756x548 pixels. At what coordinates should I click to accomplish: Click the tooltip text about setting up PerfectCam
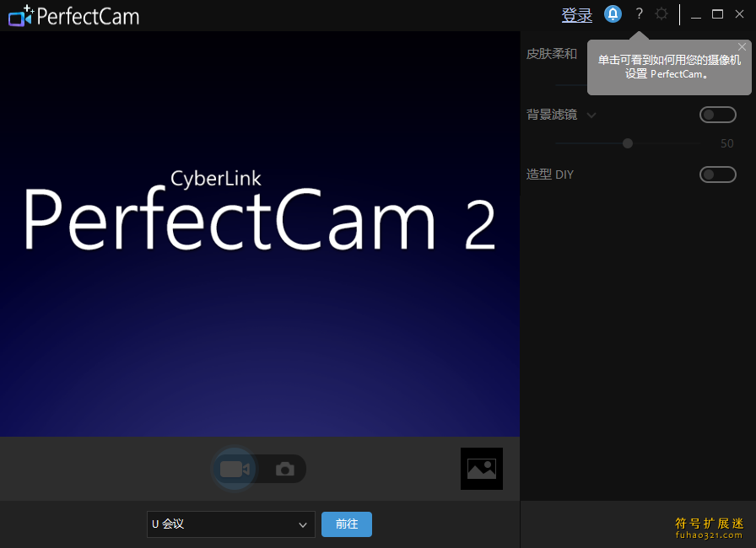click(669, 67)
